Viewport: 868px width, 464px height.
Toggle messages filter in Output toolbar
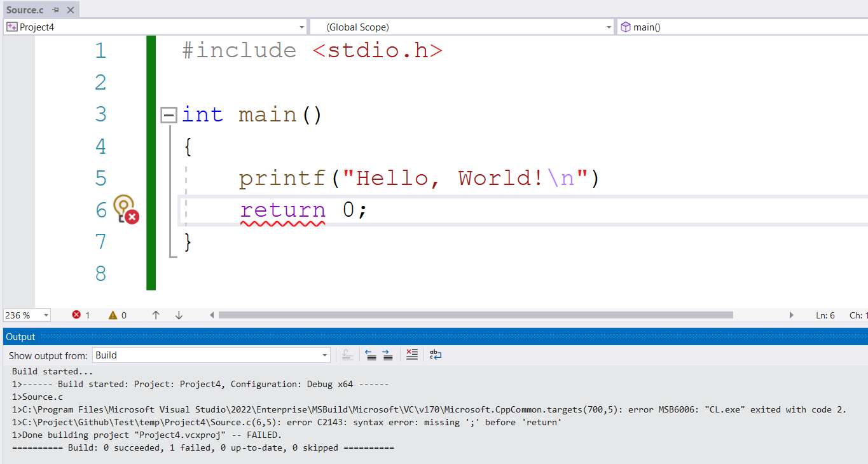click(x=347, y=355)
